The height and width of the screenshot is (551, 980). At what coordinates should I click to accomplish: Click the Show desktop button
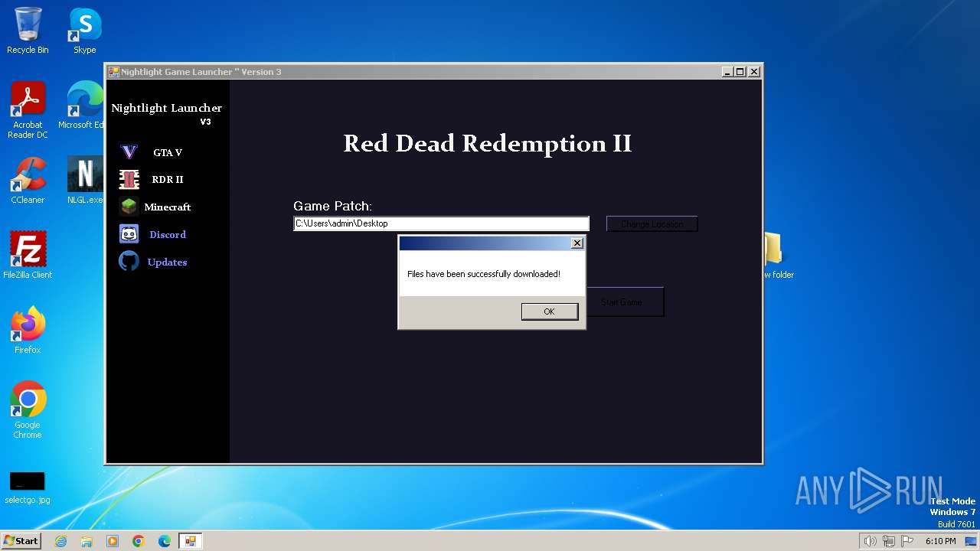[971, 541]
